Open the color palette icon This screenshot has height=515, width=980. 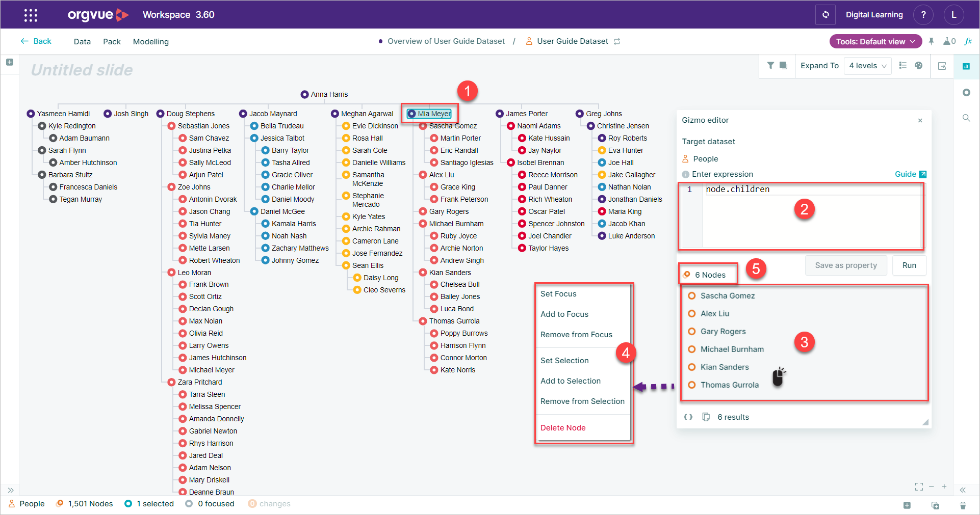click(x=919, y=66)
